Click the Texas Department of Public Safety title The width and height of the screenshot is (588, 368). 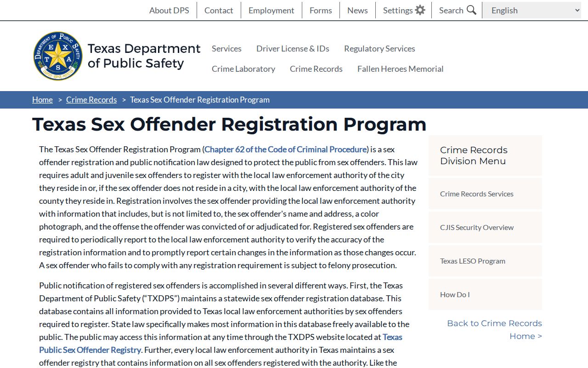[144, 56]
